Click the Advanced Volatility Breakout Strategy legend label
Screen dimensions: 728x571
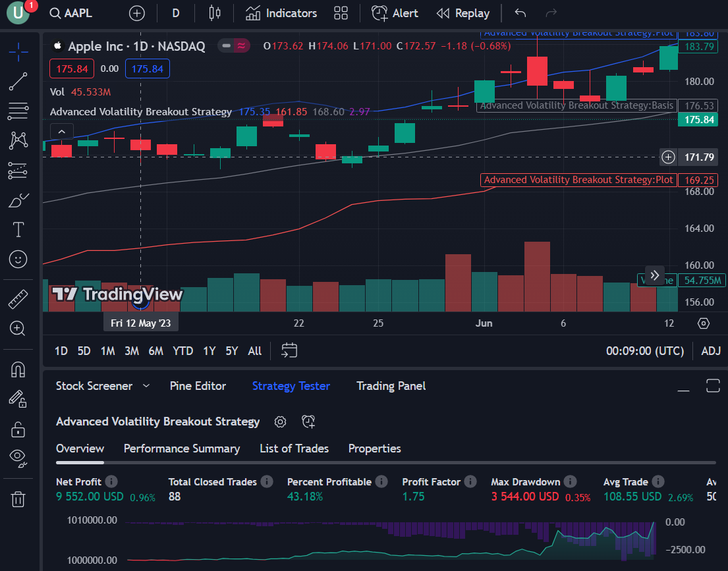tap(141, 112)
